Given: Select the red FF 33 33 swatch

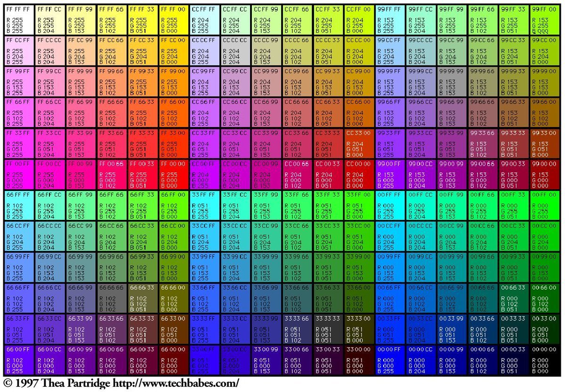Looking at the screenshot, I should click(x=142, y=143).
